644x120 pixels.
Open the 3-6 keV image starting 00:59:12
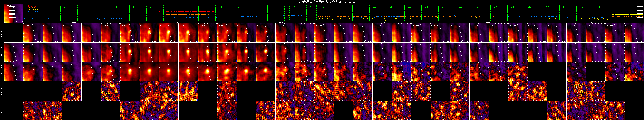[x=33, y=33]
